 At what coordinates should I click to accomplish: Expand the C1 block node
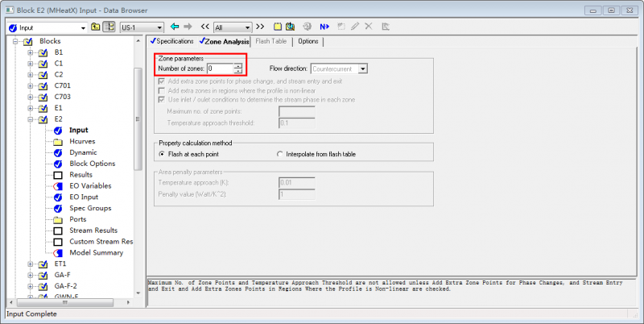(x=31, y=64)
